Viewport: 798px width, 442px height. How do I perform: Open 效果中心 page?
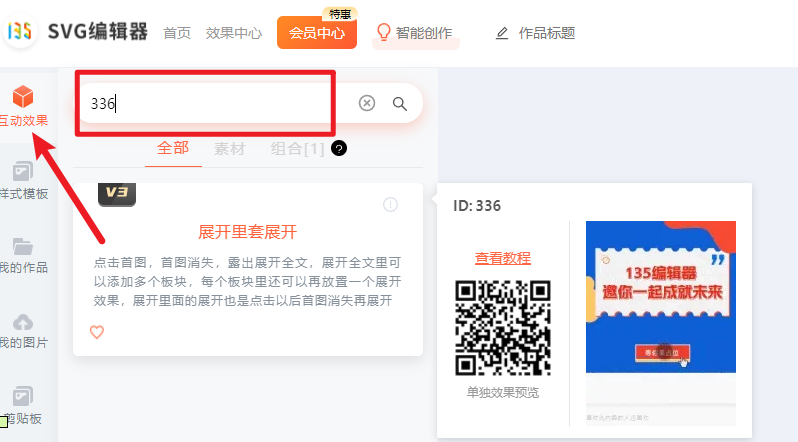click(234, 34)
